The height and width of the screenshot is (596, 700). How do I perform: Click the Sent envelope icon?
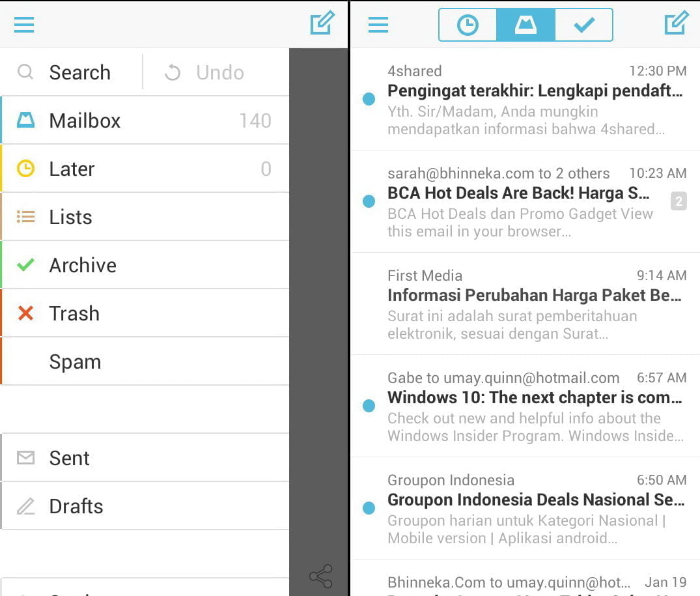tap(25, 458)
